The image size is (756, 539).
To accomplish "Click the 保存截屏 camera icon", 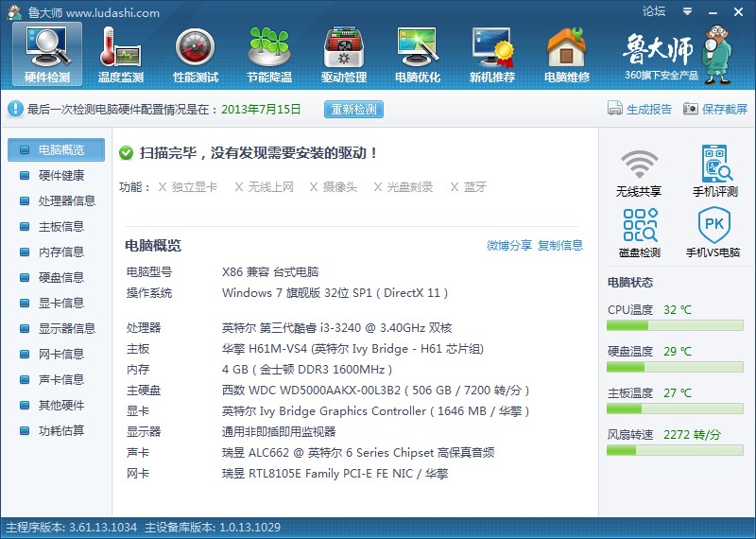I will pyautogui.click(x=691, y=109).
